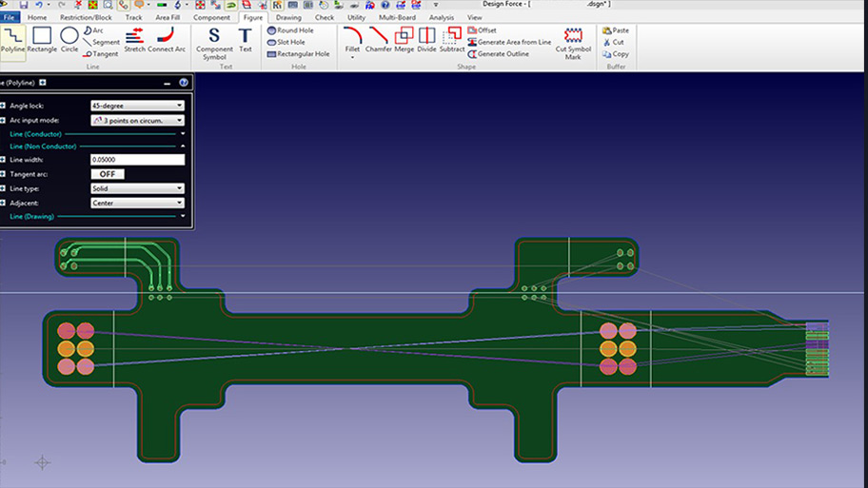The width and height of the screenshot is (868, 488).
Task: Open the Angle lock dropdown
Action: click(137, 106)
